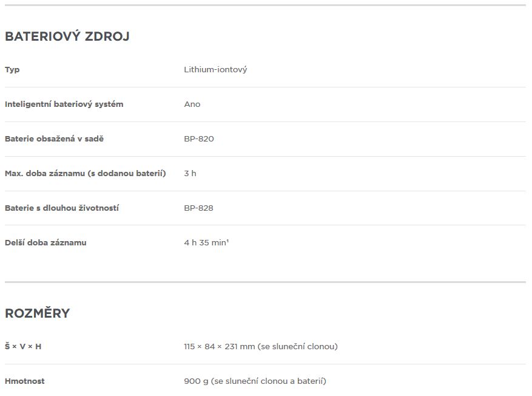The width and height of the screenshot is (532, 396).
Task: Click the Š × V × H label
Action: coord(23,347)
